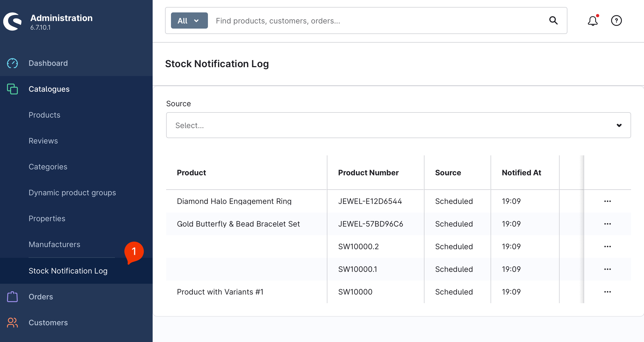Click product number SW10000.2
Viewport: 644px width, 342px height.
click(x=358, y=247)
